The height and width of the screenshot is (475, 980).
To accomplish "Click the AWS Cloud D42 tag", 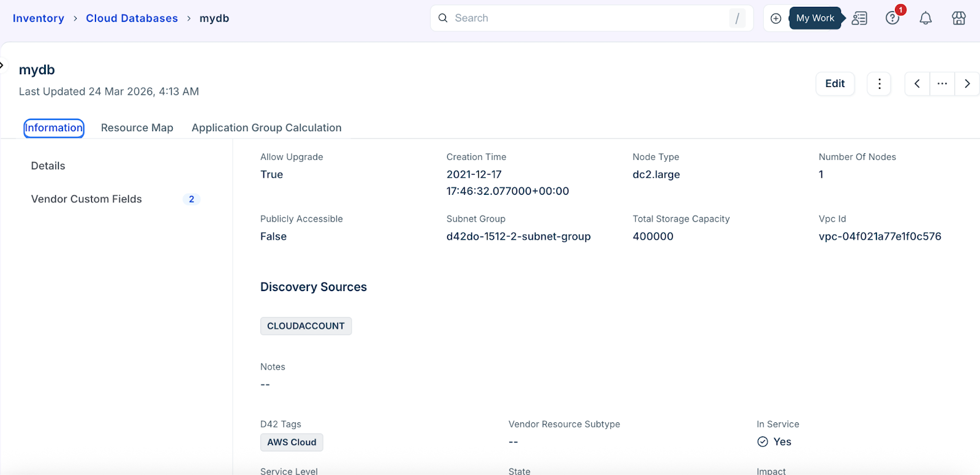I will tap(292, 443).
